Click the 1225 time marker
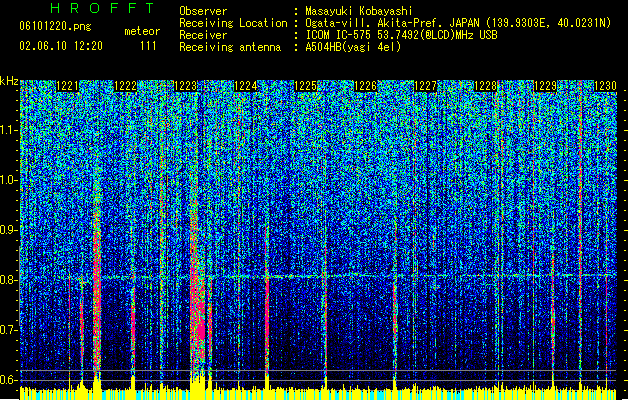 [306, 86]
